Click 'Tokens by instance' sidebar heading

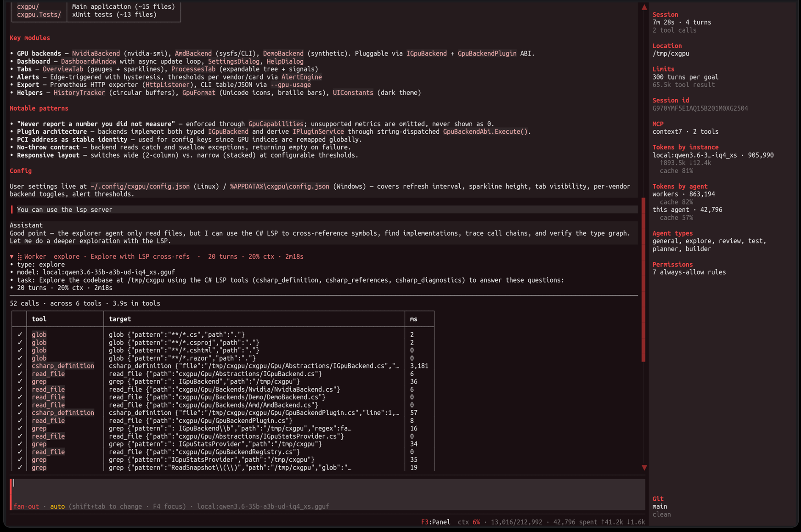(x=685, y=147)
